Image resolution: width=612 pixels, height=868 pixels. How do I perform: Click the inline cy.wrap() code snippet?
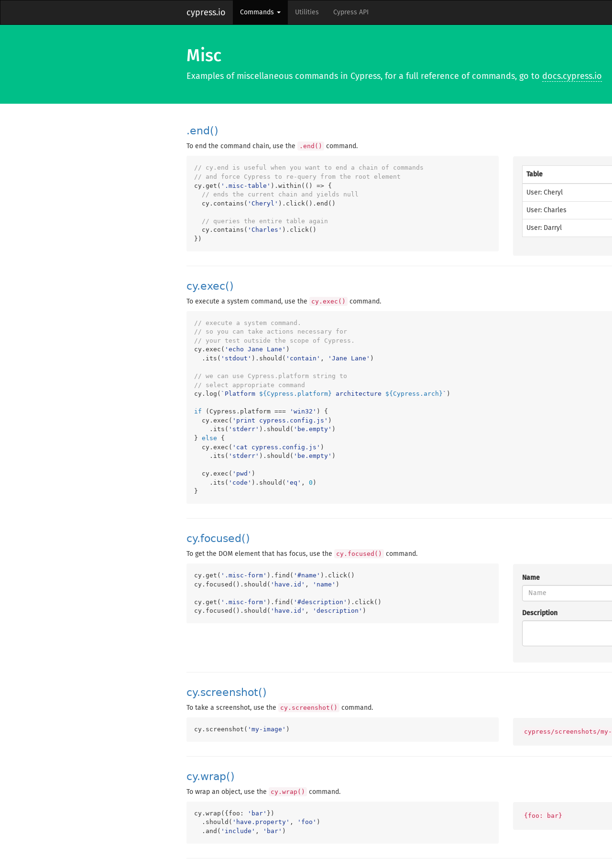click(288, 792)
